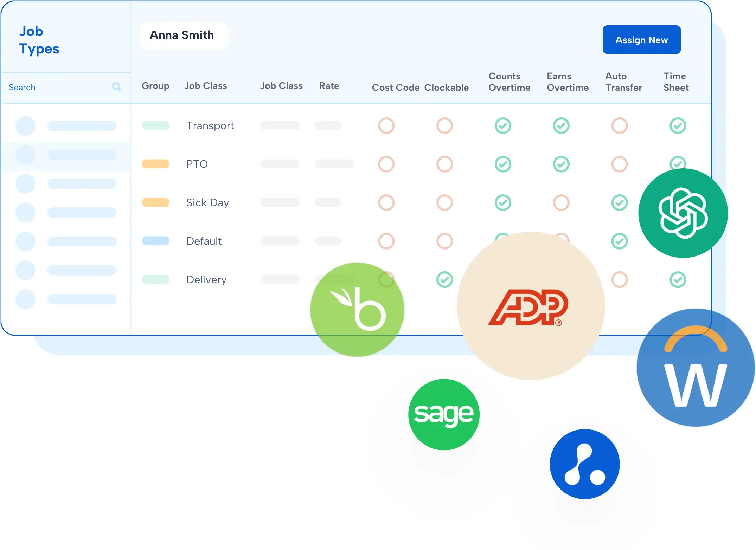Viewport: 756px width, 550px height.
Task: Sort by the Cost Code header
Action: [396, 88]
